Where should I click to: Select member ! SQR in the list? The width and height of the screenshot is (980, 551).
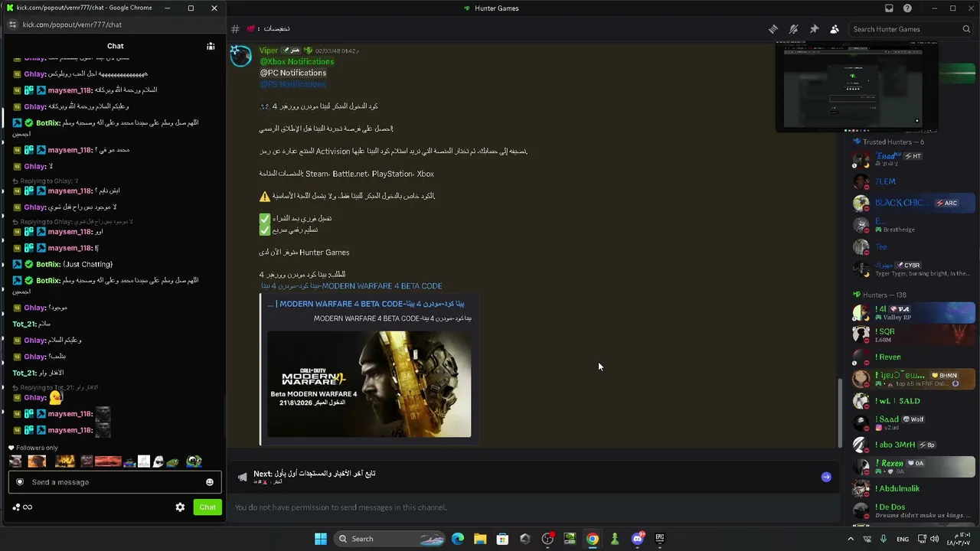pyautogui.click(x=913, y=334)
